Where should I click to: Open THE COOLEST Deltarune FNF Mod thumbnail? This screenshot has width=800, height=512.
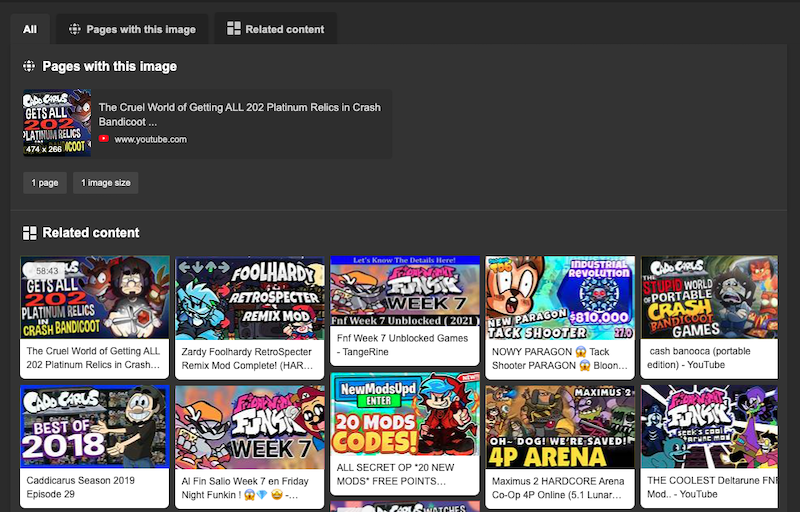coord(708,427)
